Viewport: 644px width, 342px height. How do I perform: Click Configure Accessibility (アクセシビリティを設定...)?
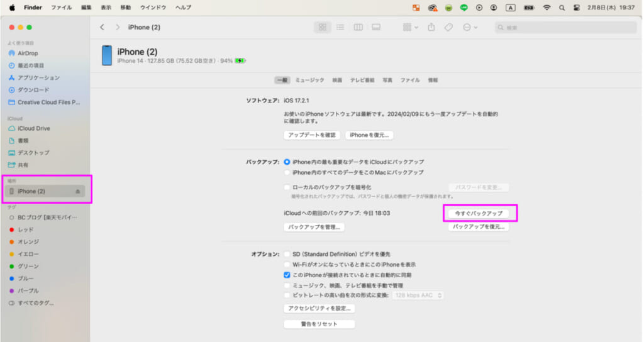coord(319,308)
